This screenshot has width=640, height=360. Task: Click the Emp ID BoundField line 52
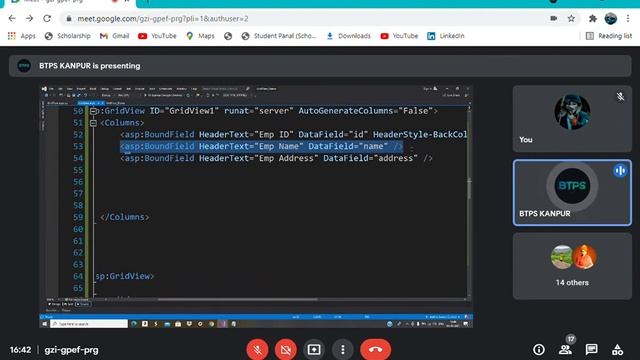pos(294,134)
